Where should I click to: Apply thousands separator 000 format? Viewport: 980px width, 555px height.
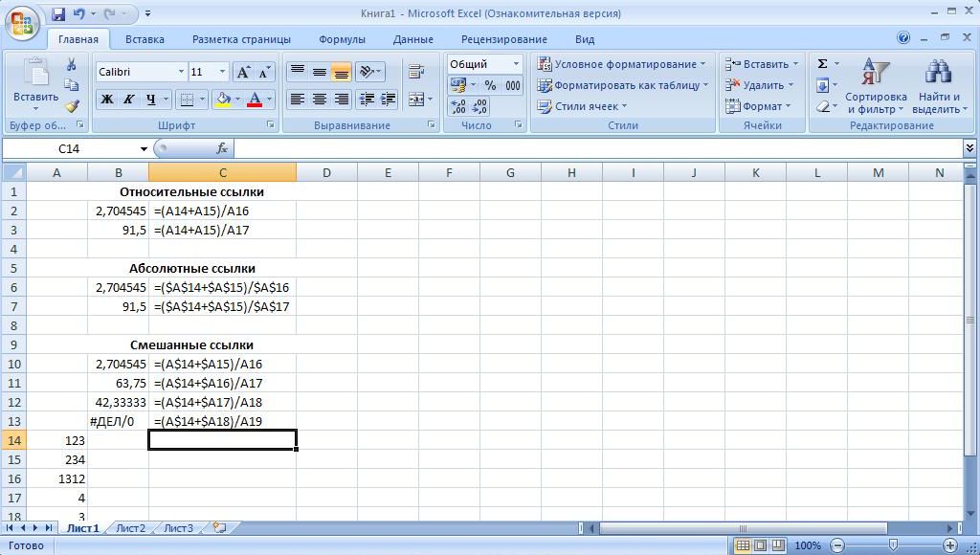coord(513,85)
